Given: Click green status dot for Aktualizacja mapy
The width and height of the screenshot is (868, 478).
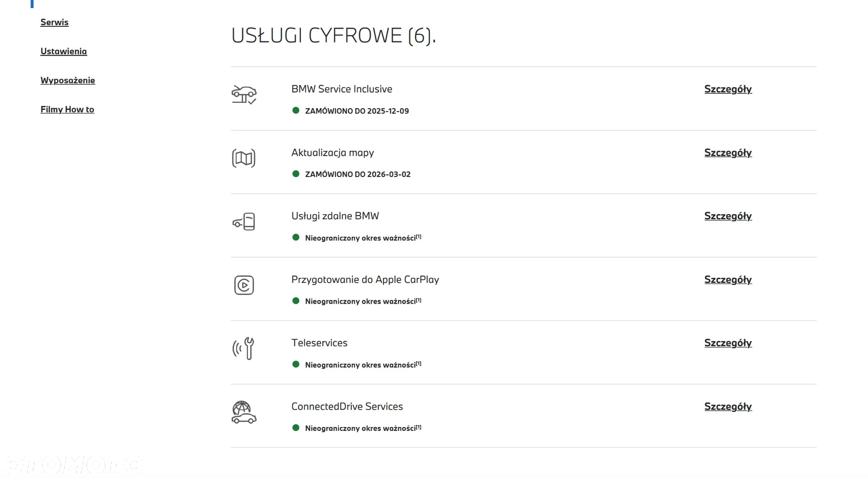Looking at the screenshot, I should pyautogui.click(x=296, y=174).
